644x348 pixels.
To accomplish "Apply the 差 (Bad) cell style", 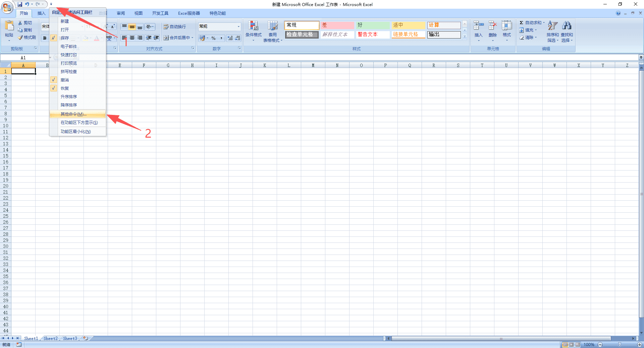I will click(337, 25).
